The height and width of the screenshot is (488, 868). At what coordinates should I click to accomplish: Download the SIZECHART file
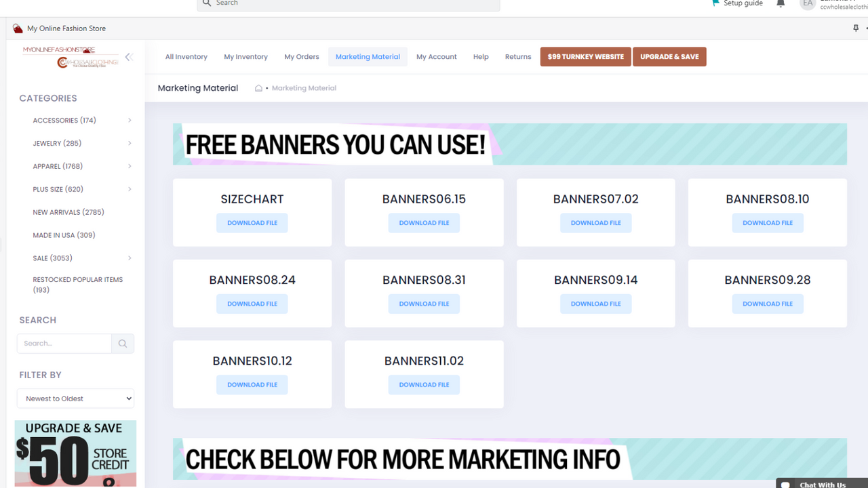pos(252,222)
